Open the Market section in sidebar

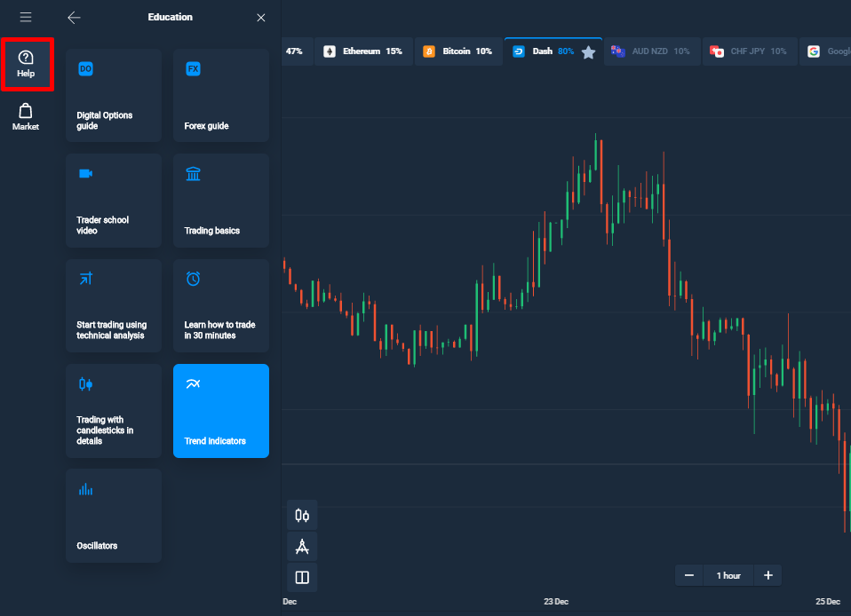coord(26,117)
